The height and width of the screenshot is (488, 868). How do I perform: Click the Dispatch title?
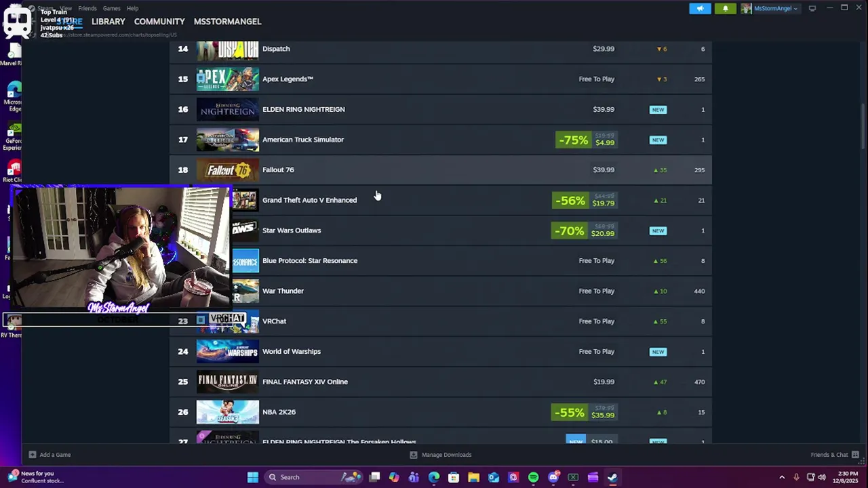tap(276, 49)
